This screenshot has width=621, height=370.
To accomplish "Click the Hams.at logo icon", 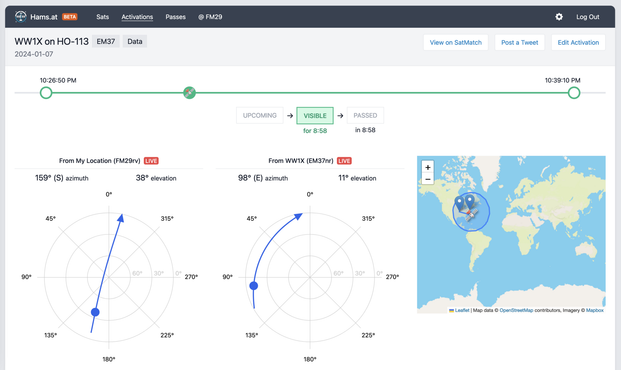I will [21, 17].
